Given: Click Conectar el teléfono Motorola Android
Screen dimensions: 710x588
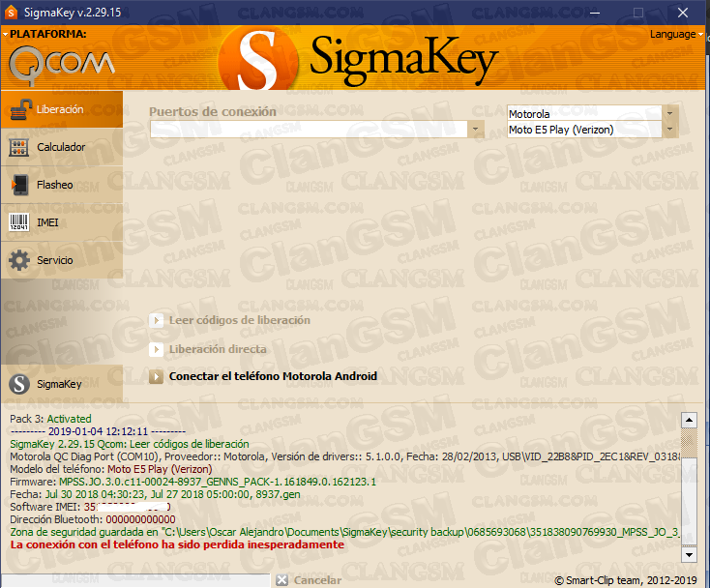Looking at the screenshot, I should click(x=263, y=376).
